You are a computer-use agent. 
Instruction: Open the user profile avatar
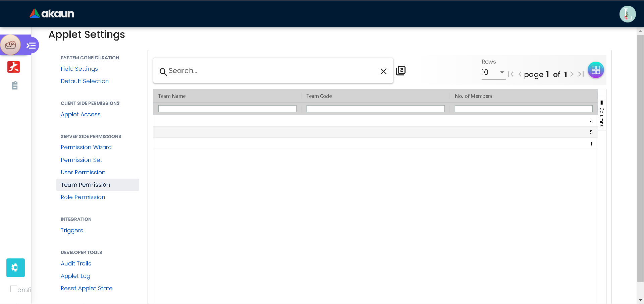[x=628, y=14]
